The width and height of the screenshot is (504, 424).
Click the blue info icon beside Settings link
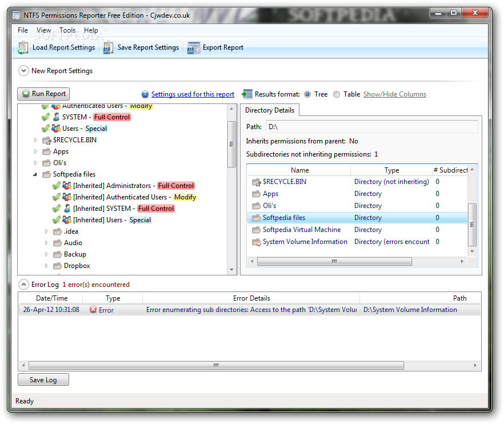click(145, 94)
